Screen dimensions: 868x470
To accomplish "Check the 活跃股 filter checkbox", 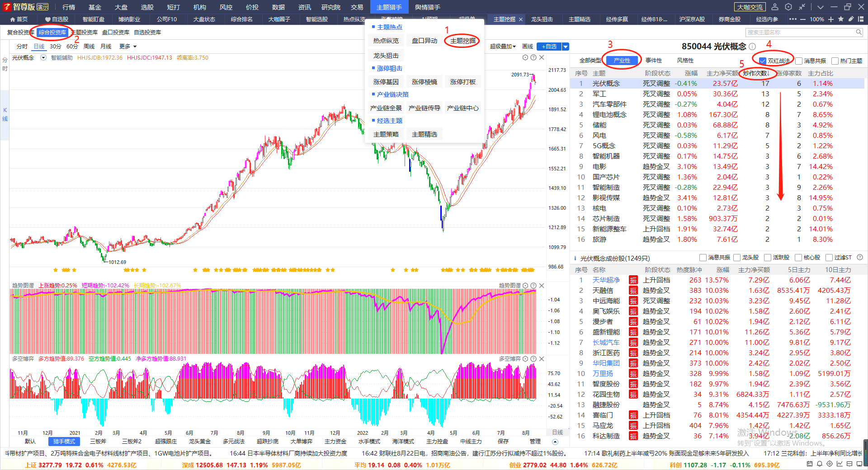I will tap(768, 258).
